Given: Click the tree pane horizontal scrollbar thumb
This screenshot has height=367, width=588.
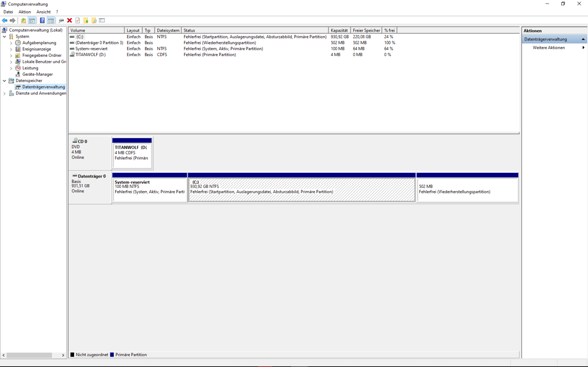Looking at the screenshot, I should click(x=29, y=355).
